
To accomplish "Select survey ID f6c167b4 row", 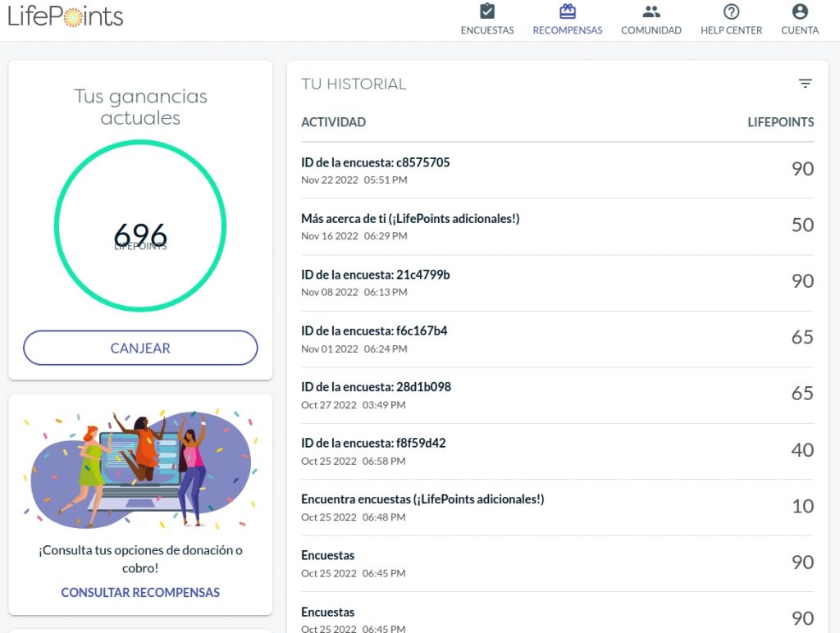I will point(557,339).
